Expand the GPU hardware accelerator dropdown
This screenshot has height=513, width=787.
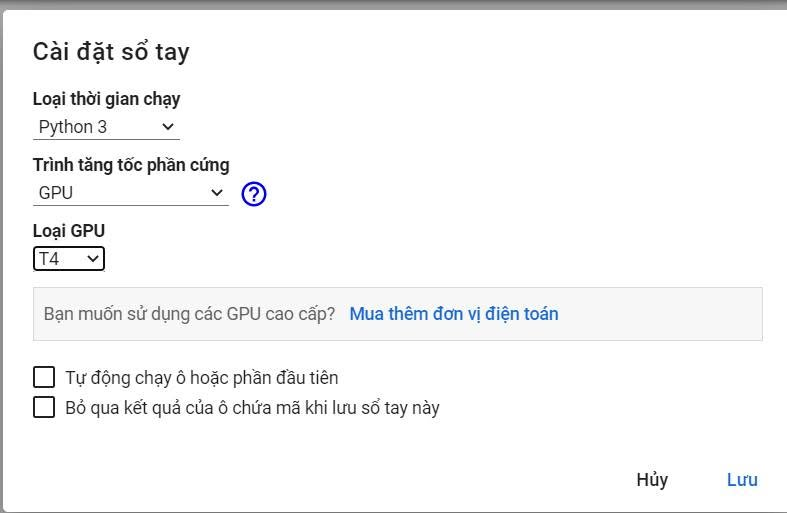(x=131, y=193)
